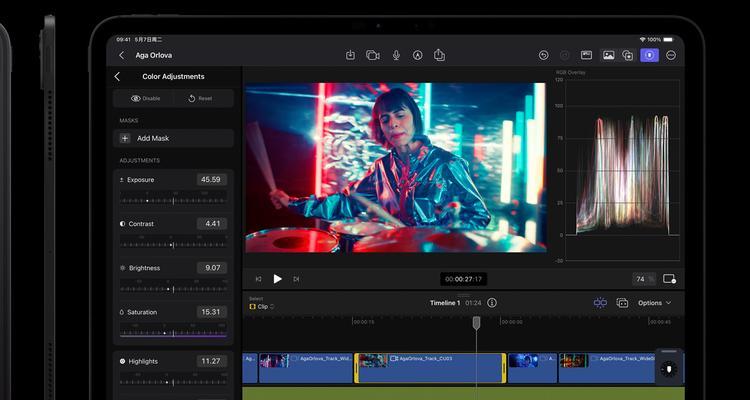This screenshot has width=750, height=400.
Task: Open the Live Drawing pen icon
Action: click(418, 56)
